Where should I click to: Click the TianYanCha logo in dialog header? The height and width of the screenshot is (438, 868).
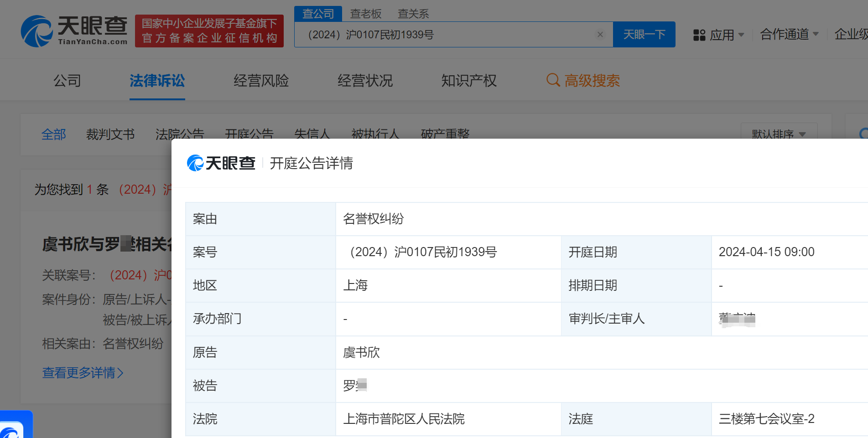tap(221, 163)
